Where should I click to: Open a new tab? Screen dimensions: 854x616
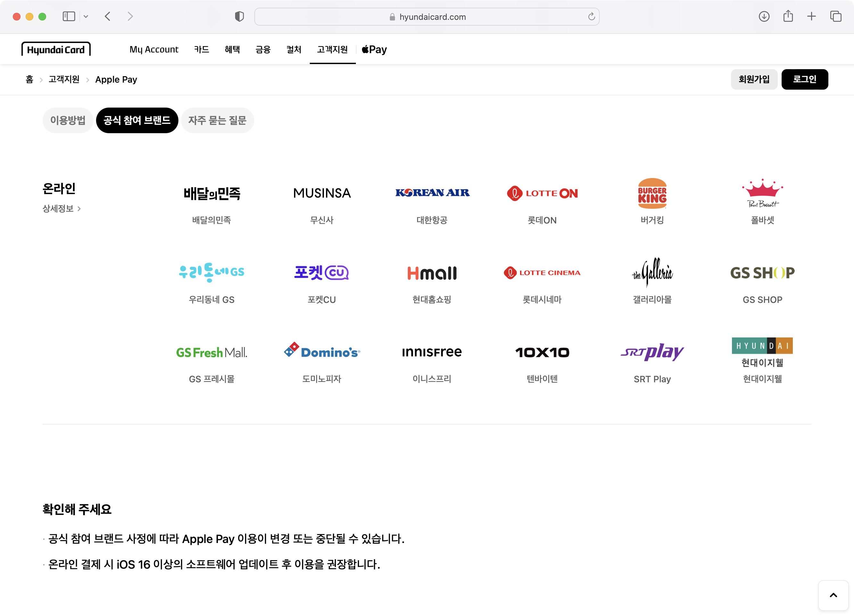point(811,17)
